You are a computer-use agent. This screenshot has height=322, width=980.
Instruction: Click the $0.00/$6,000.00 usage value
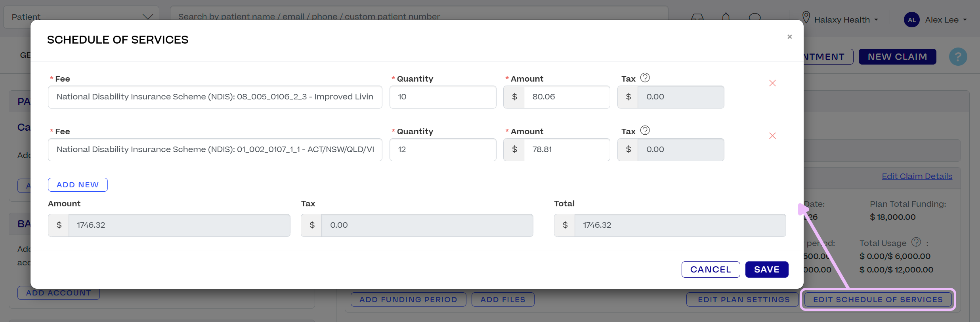pyautogui.click(x=895, y=256)
